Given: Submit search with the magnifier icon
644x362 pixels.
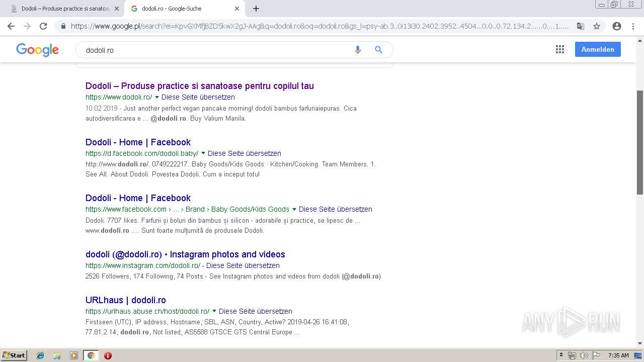Looking at the screenshot, I should [x=379, y=50].
